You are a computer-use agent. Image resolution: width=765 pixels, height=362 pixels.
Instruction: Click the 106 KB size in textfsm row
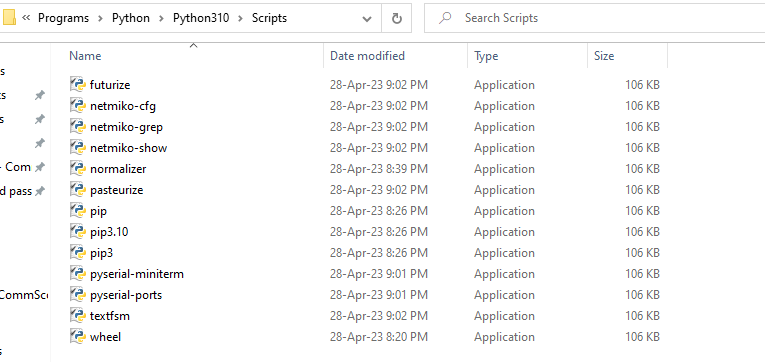click(642, 316)
